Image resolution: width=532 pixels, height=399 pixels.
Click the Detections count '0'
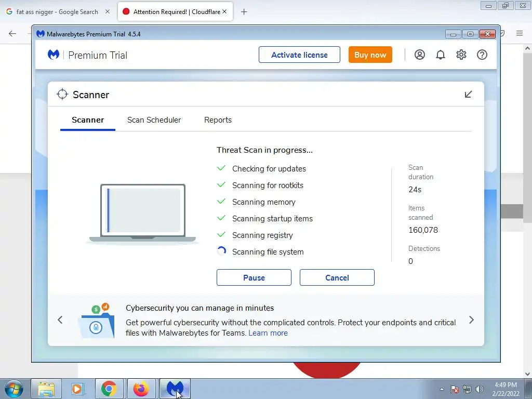pyautogui.click(x=410, y=261)
